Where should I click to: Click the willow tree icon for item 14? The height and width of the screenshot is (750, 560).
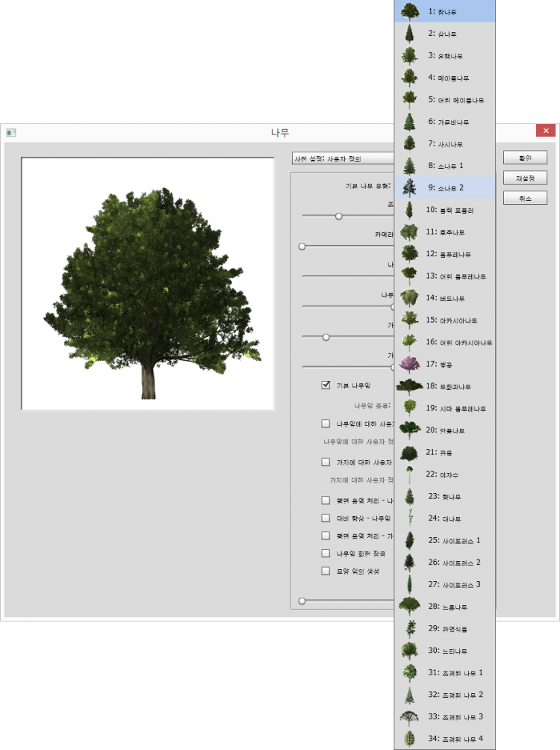click(408, 297)
